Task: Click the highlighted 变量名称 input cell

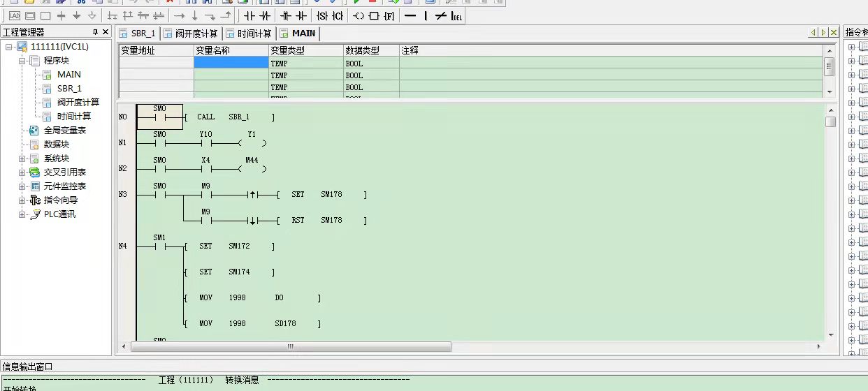Action: 231,63
